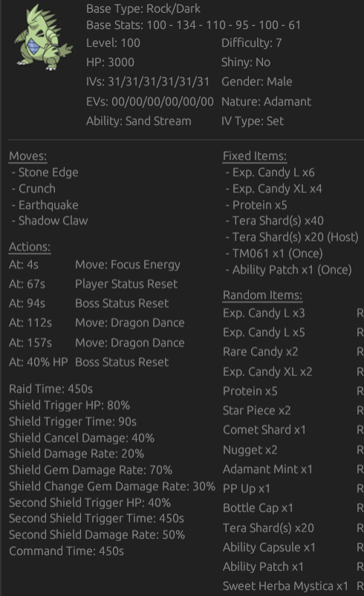Click the Adamant Mint x1 reward
This screenshot has height=596, width=364.
click(267, 470)
